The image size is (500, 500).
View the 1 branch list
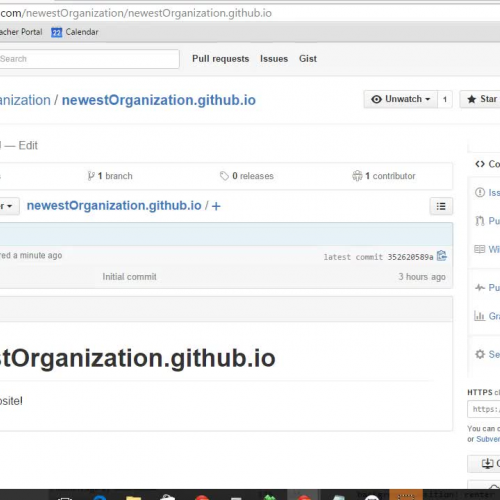[x=110, y=176]
